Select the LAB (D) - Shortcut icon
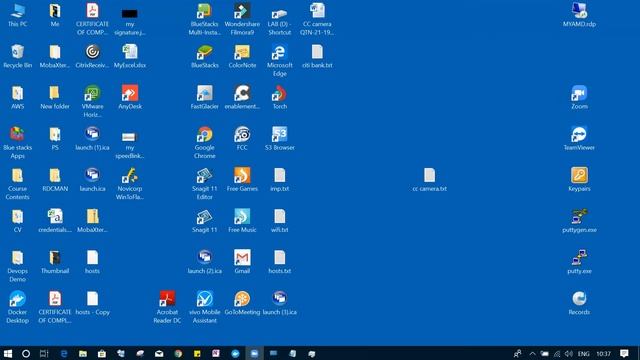This screenshot has height=360, width=640. (280, 19)
